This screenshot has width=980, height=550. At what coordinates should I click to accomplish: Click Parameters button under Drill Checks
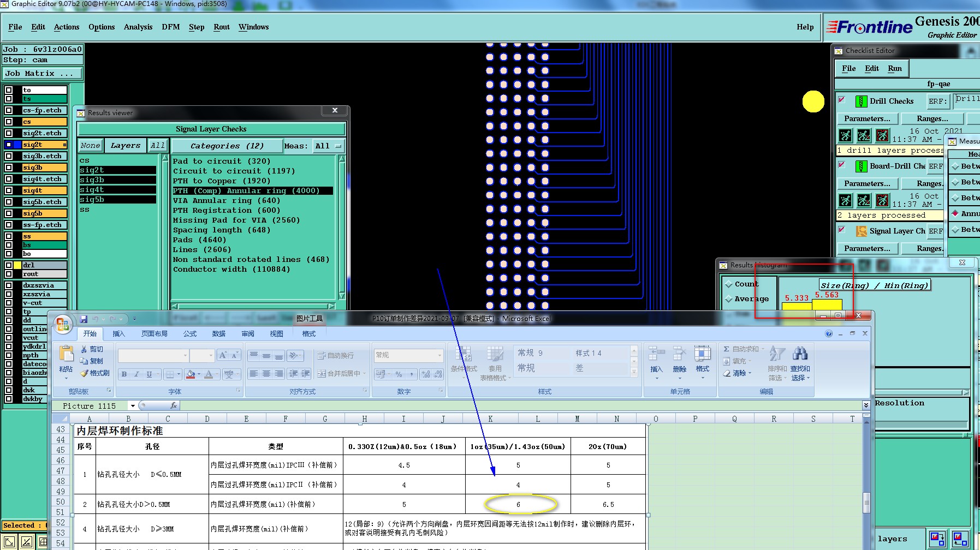tap(866, 119)
